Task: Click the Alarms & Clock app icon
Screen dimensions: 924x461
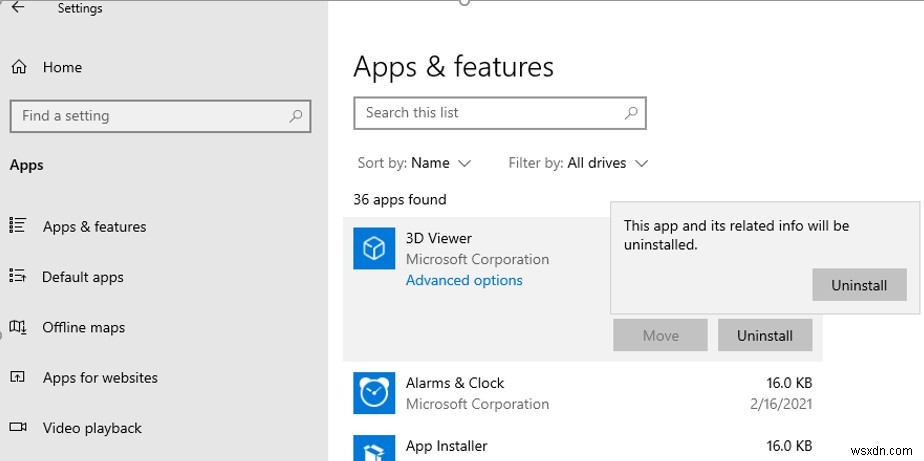Action: (x=374, y=393)
